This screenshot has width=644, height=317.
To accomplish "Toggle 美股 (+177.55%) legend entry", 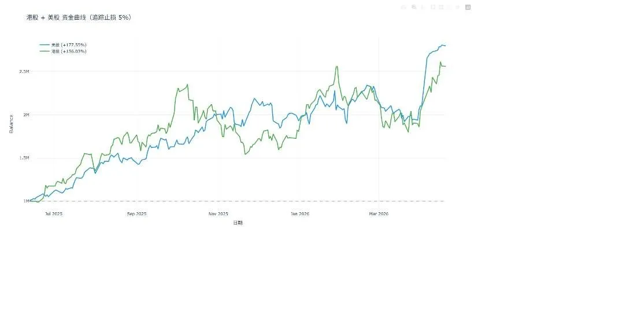I will tap(63, 45).
